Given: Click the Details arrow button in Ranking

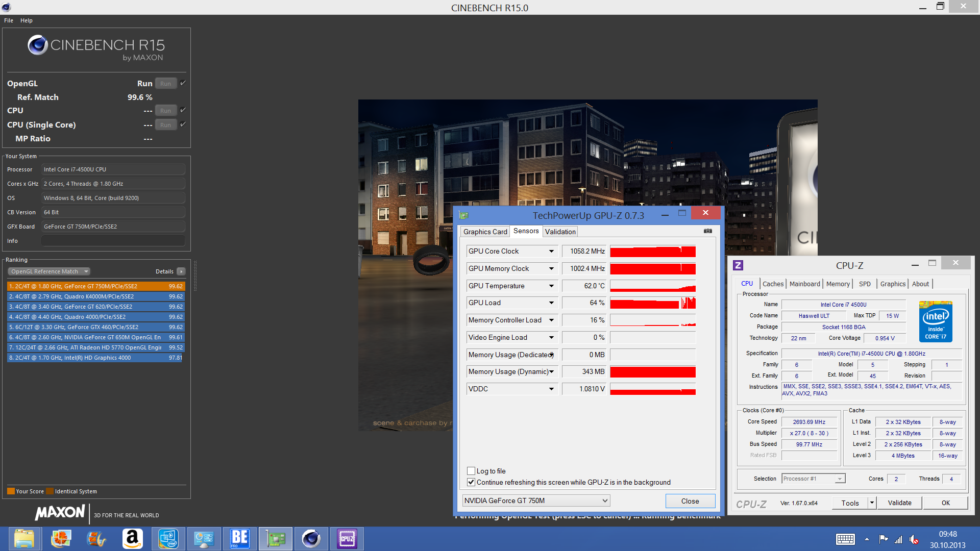Looking at the screenshot, I should point(181,271).
